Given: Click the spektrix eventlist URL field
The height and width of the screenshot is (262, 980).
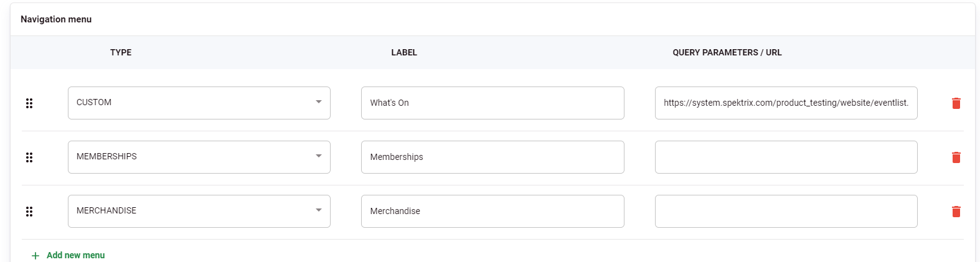Looking at the screenshot, I should pyautogui.click(x=786, y=103).
